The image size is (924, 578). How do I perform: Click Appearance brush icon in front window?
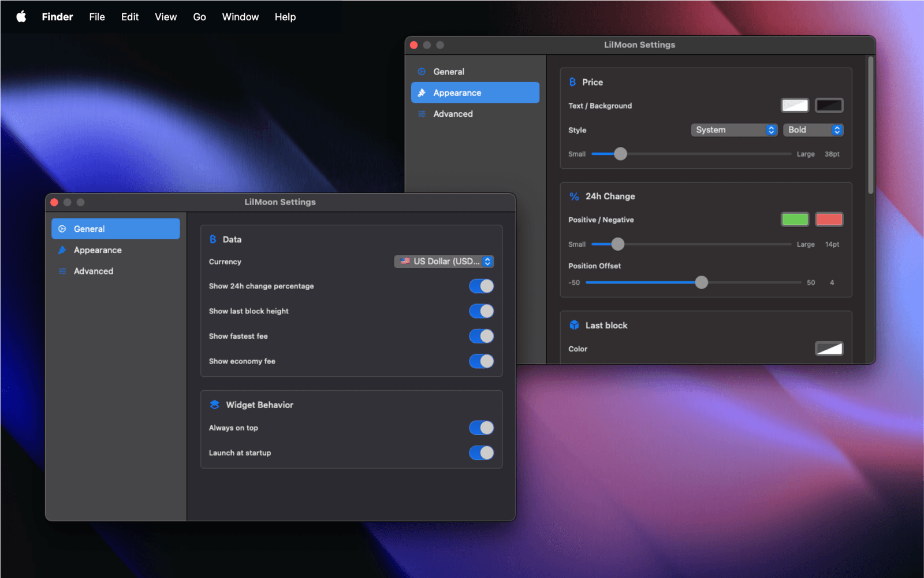point(62,250)
